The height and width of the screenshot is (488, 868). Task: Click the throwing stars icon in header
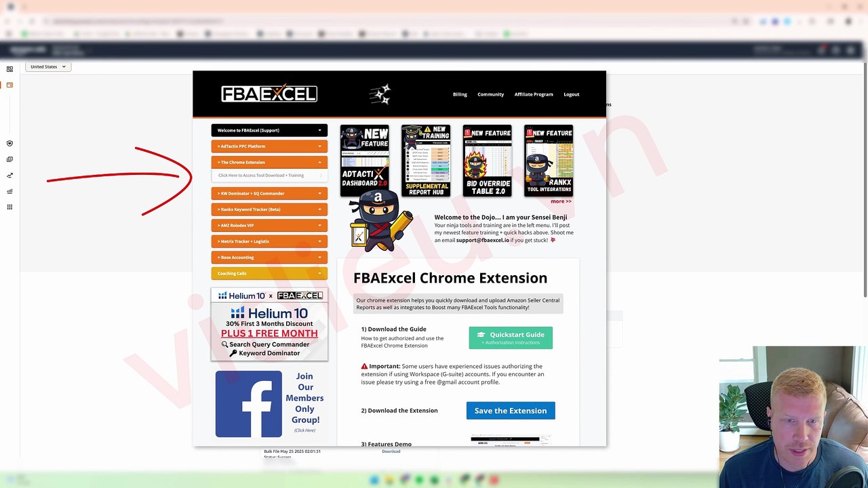coord(380,94)
